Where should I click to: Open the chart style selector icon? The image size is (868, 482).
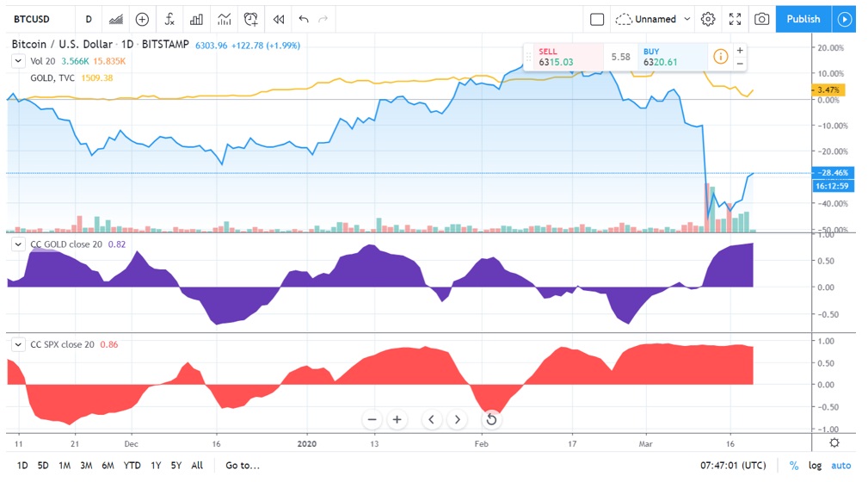(114, 19)
